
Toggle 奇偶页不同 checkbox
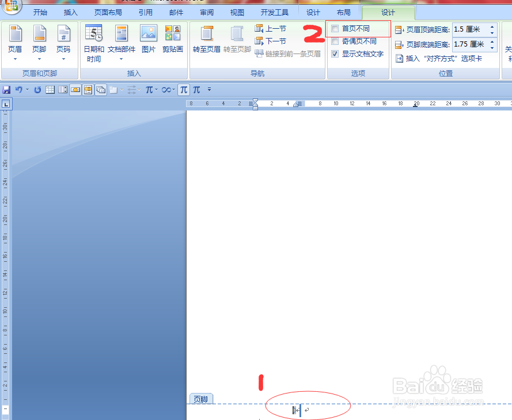[x=335, y=41]
